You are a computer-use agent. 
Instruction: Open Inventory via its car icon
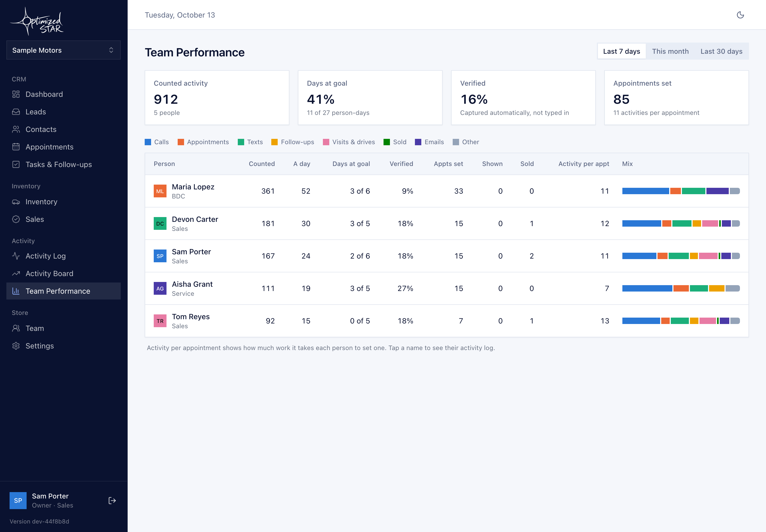pyautogui.click(x=16, y=202)
